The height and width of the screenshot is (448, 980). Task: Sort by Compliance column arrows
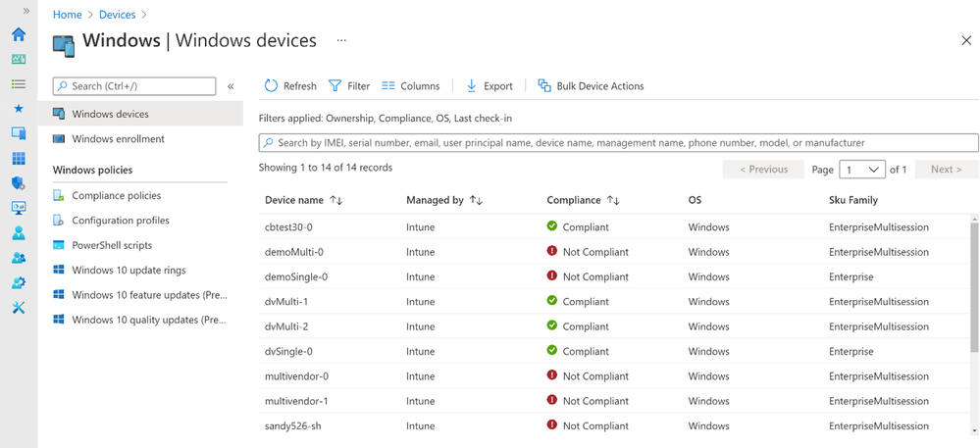click(612, 201)
